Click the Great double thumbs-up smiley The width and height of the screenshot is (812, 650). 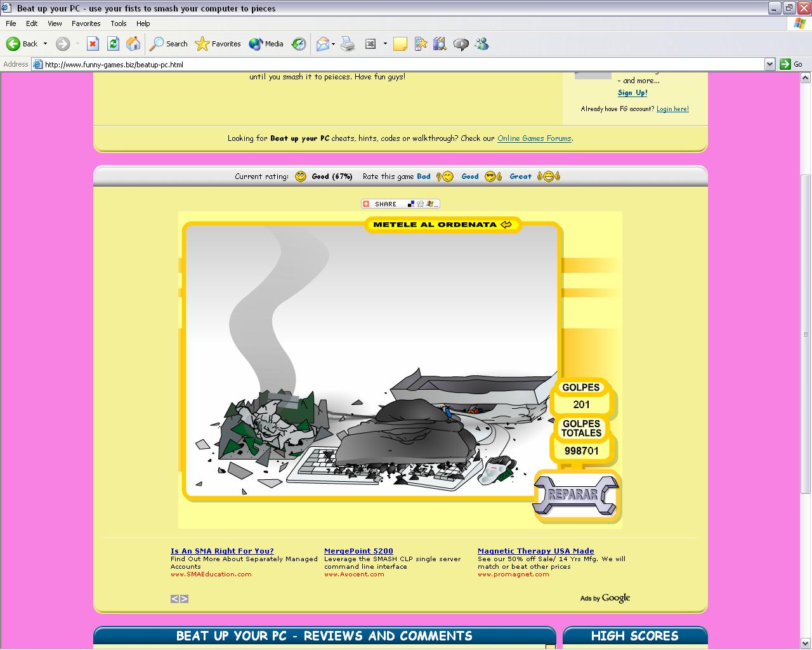549,176
